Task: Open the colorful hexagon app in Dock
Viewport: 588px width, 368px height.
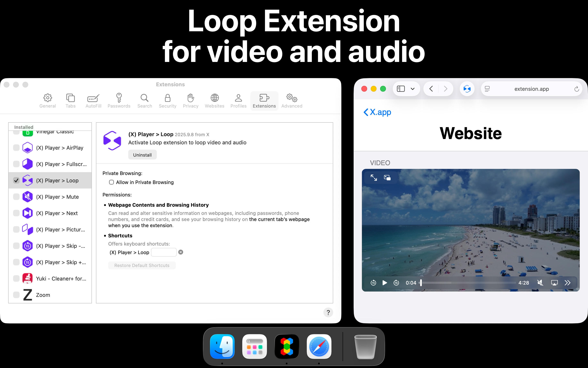Action: pos(287,346)
